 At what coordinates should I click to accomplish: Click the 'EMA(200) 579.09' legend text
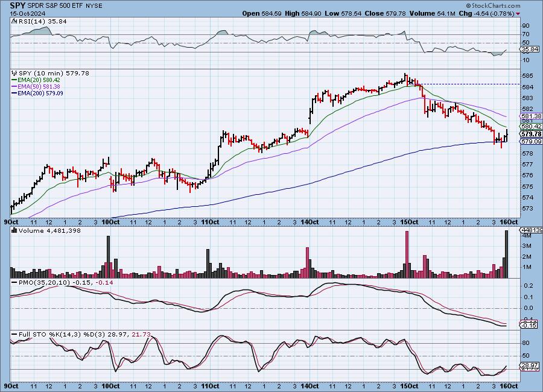coord(40,93)
